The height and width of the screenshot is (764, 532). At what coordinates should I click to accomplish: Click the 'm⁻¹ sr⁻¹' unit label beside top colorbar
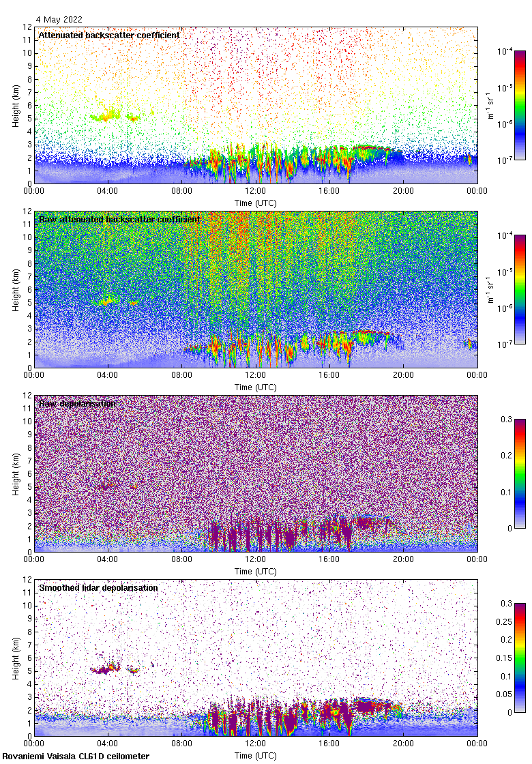point(490,106)
